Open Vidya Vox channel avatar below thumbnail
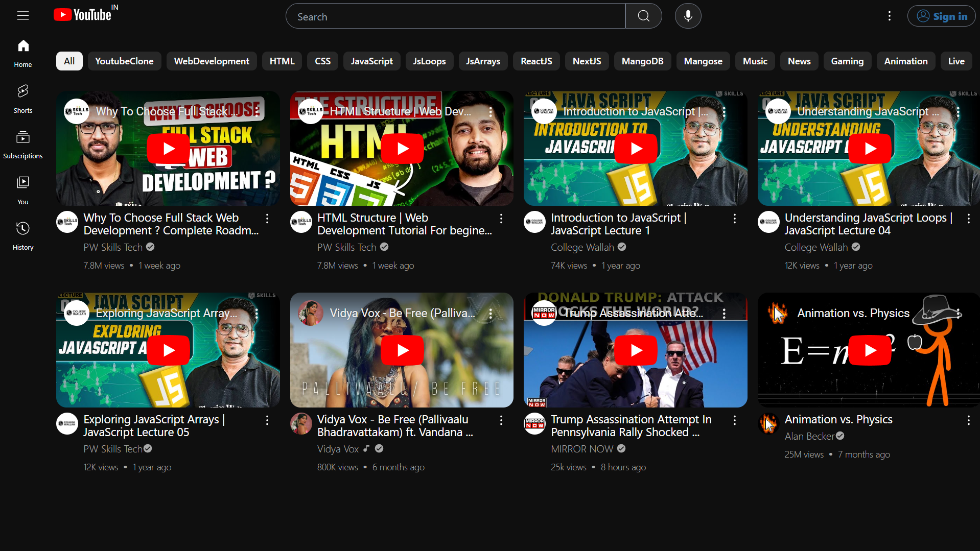The height and width of the screenshot is (551, 980). pos(301,424)
